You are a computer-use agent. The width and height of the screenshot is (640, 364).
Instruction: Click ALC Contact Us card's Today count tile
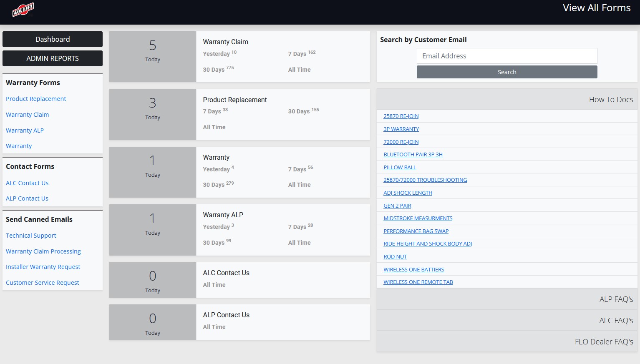click(153, 280)
